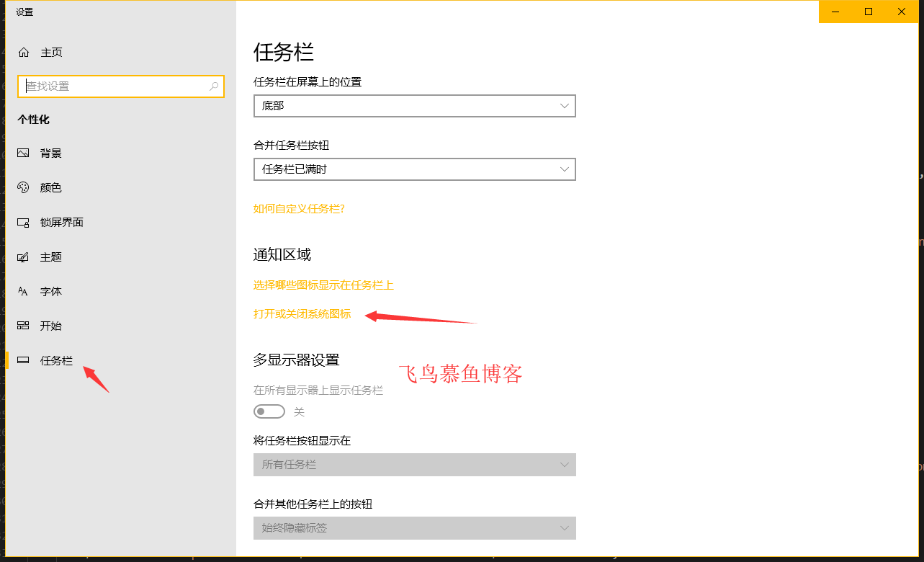Open 如何自定义任务栏? help link
The width and height of the screenshot is (924, 562).
(x=299, y=208)
